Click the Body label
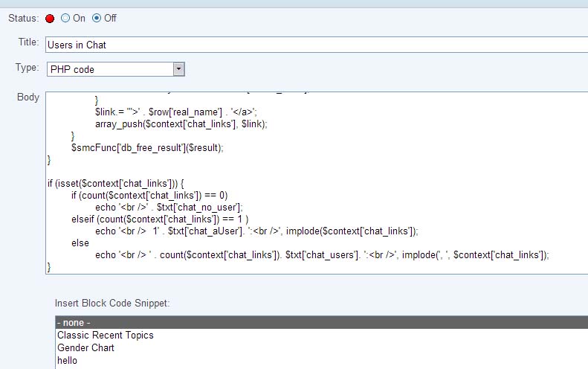This screenshot has width=588, height=369. click(x=28, y=97)
